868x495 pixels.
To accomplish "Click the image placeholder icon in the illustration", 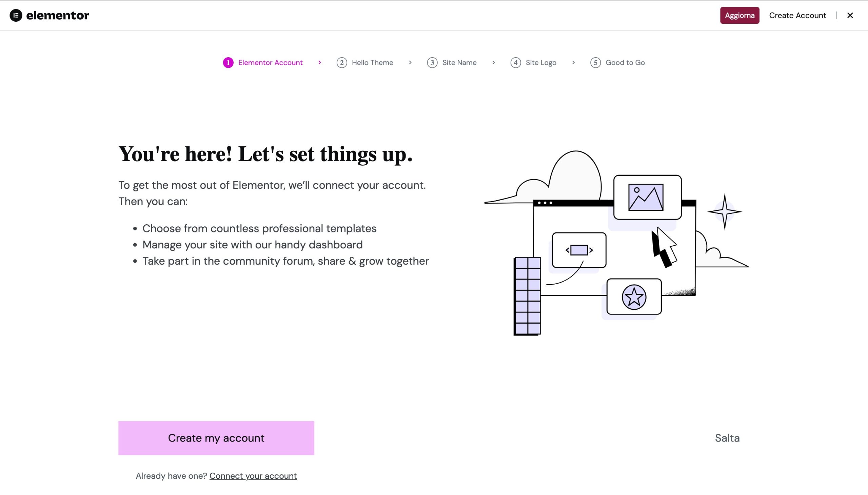I will [x=646, y=197].
